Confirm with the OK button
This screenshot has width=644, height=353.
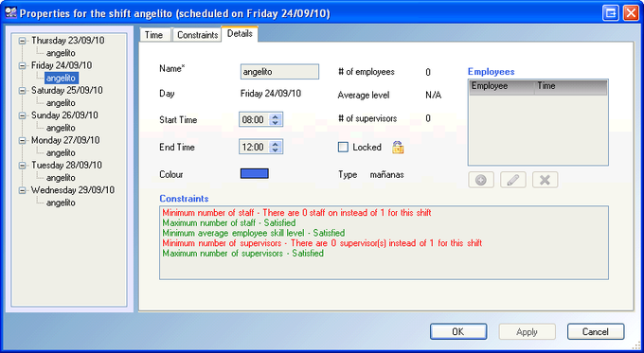pos(458,331)
